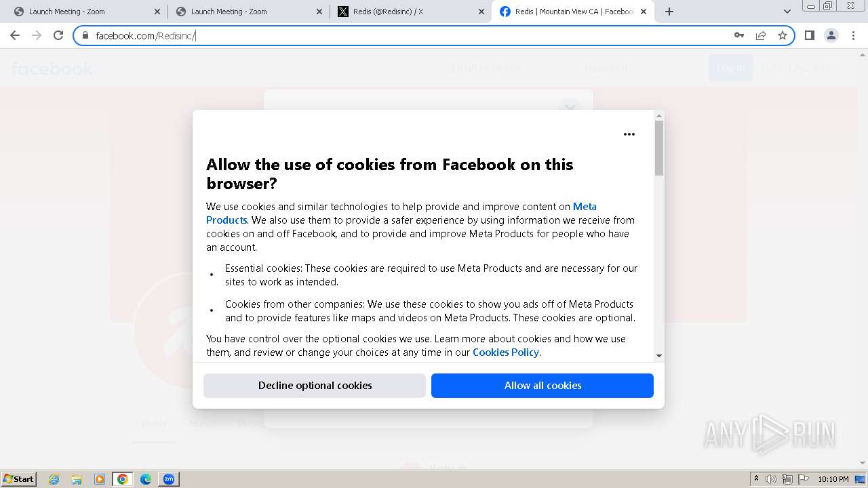Switch to first Launch Meeting Zoom tab
Screen dimensions: 868x488
click(81, 12)
